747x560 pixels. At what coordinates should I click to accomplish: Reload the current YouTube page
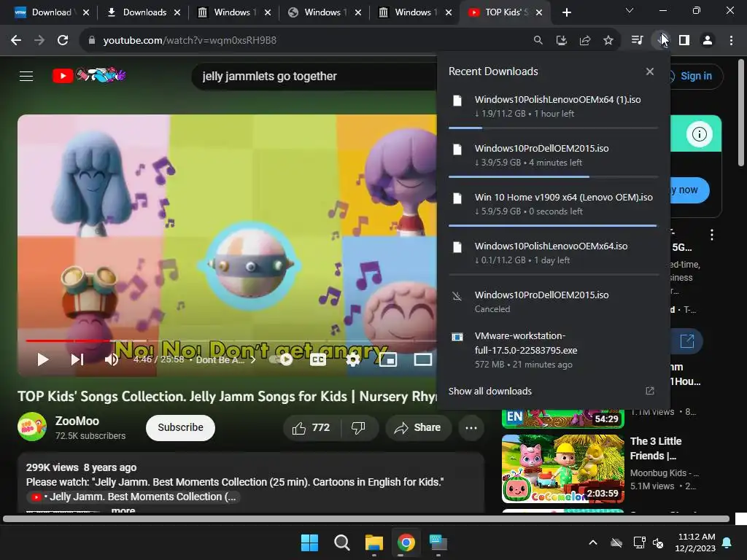pos(63,41)
